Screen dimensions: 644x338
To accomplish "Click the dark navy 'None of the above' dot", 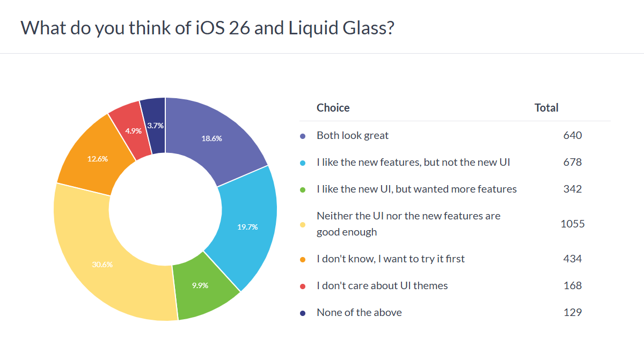I will (303, 313).
